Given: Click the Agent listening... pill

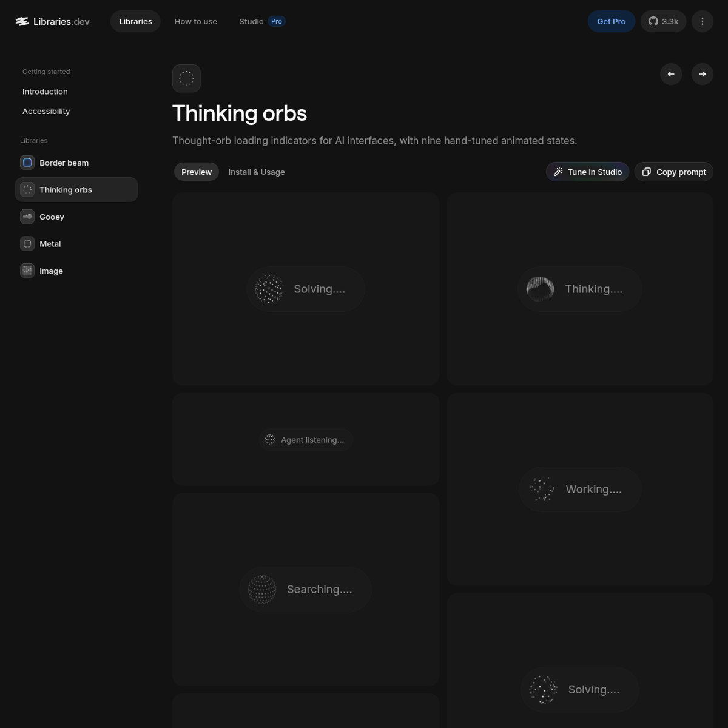Looking at the screenshot, I should pos(306,439).
